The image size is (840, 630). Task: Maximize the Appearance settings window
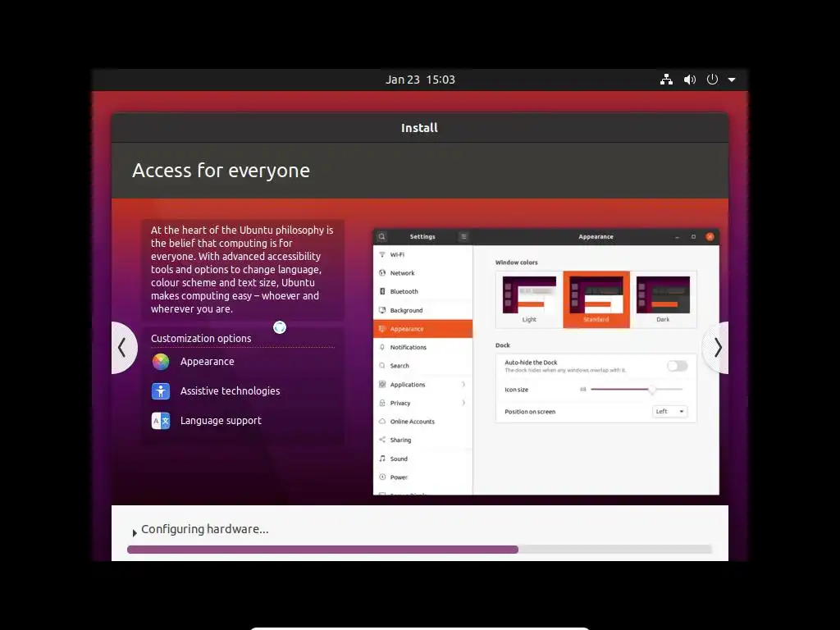click(x=693, y=237)
